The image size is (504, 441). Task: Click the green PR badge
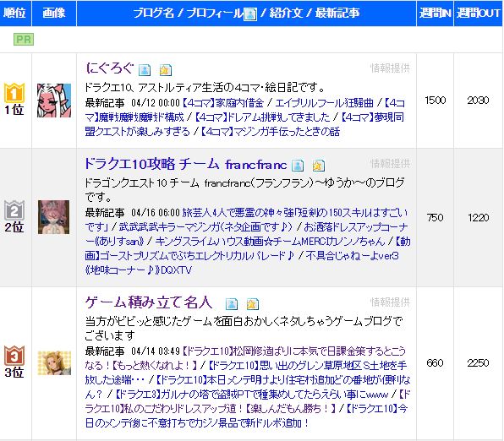click(x=24, y=39)
